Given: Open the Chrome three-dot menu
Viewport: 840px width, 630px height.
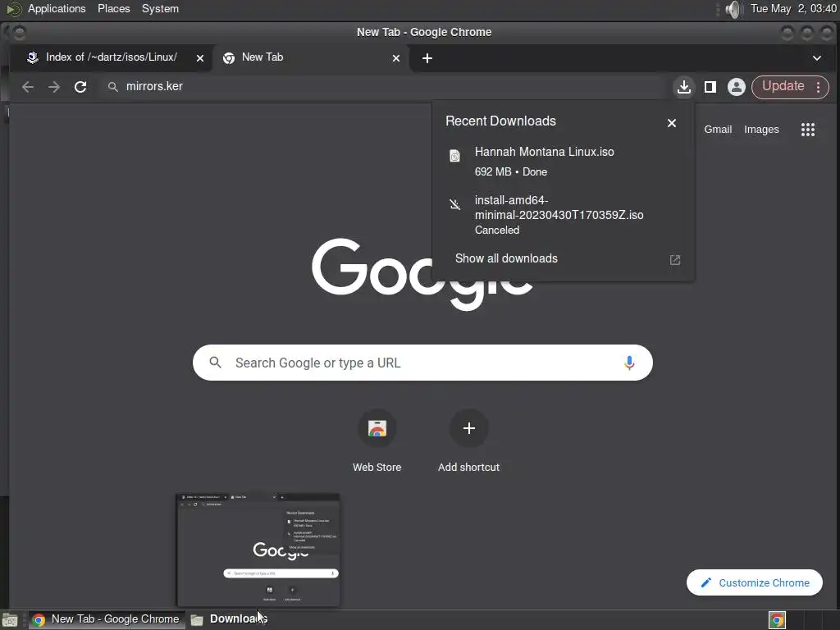Looking at the screenshot, I should tap(818, 87).
